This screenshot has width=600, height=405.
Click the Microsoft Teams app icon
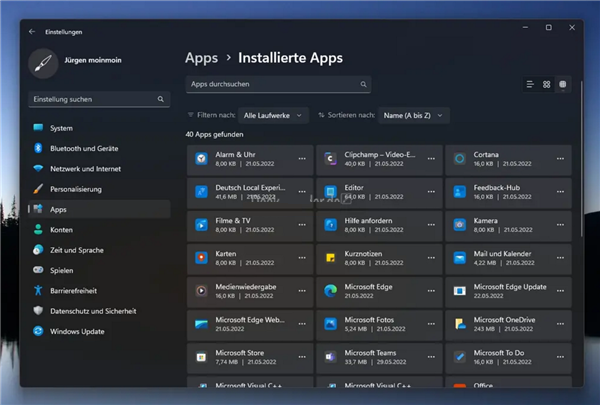330,356
